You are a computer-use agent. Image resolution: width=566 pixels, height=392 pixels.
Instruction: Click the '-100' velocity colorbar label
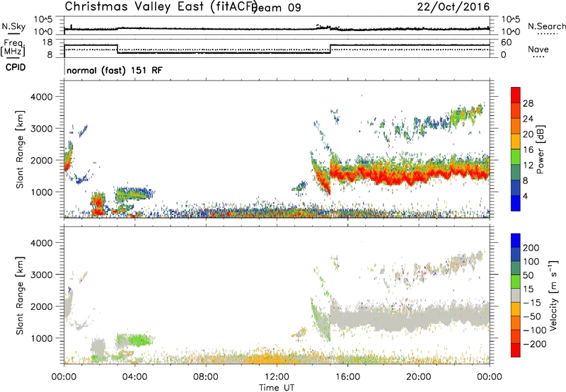pyautogui.click(x=535, y=330)
